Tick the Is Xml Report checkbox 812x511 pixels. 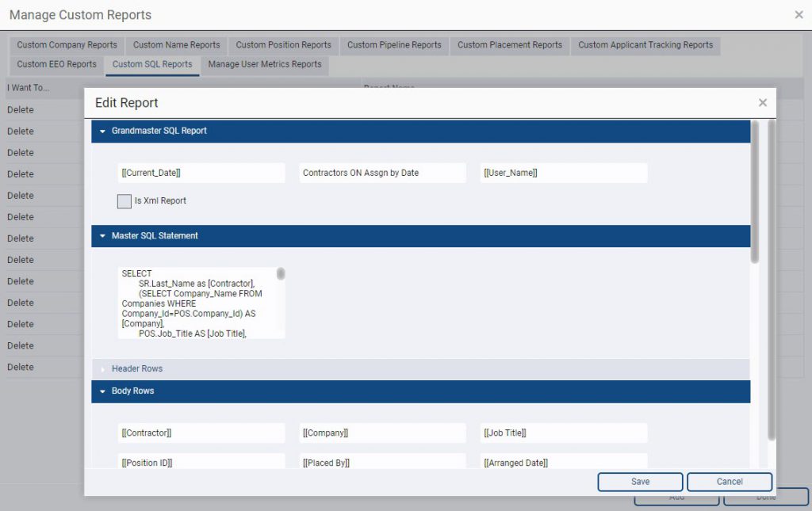124,201
